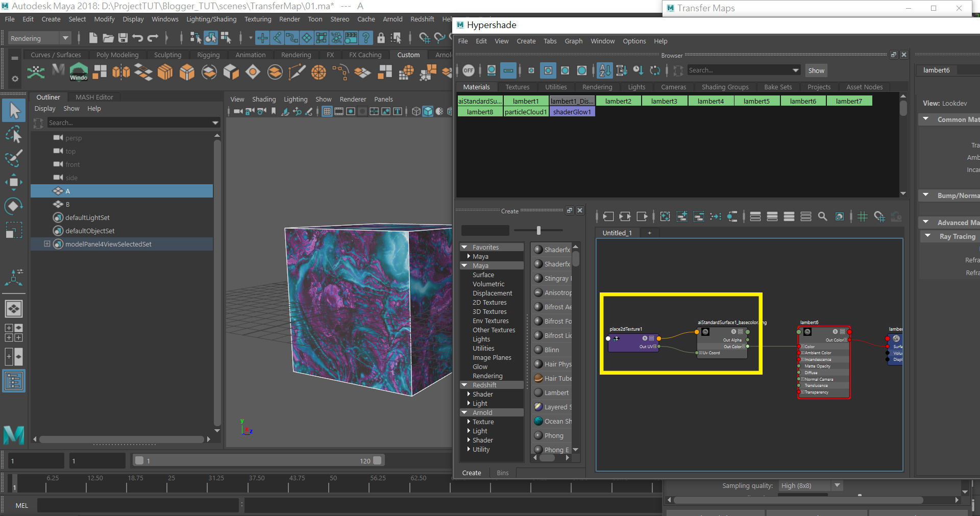Click the magnifier search icon in node editor toolbar

(x=822, y=216)
